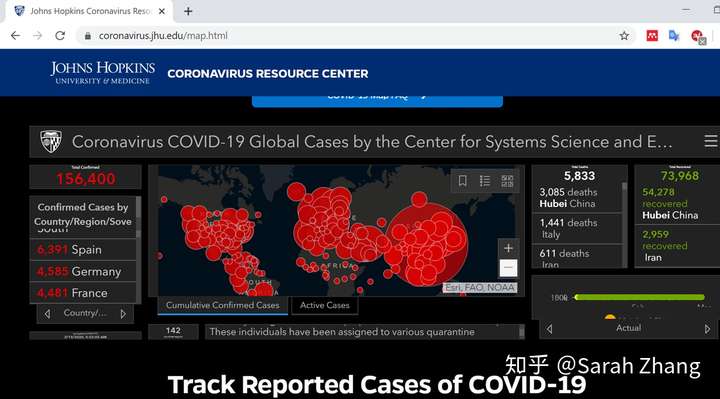Open the Google Translate extension icon
This screenshot has height=399, width=720.
(674, 36)
